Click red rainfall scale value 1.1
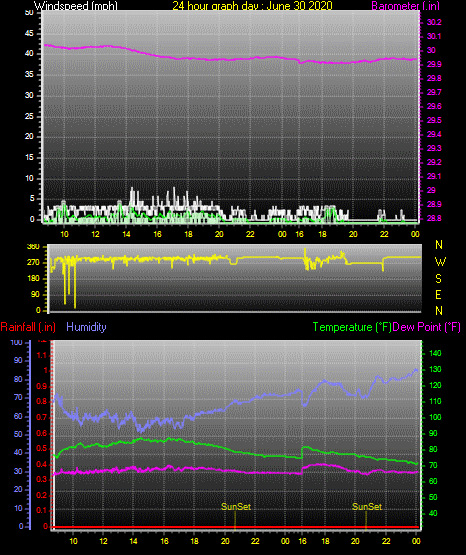Viewport: 466px width, 555px height. 42,355
